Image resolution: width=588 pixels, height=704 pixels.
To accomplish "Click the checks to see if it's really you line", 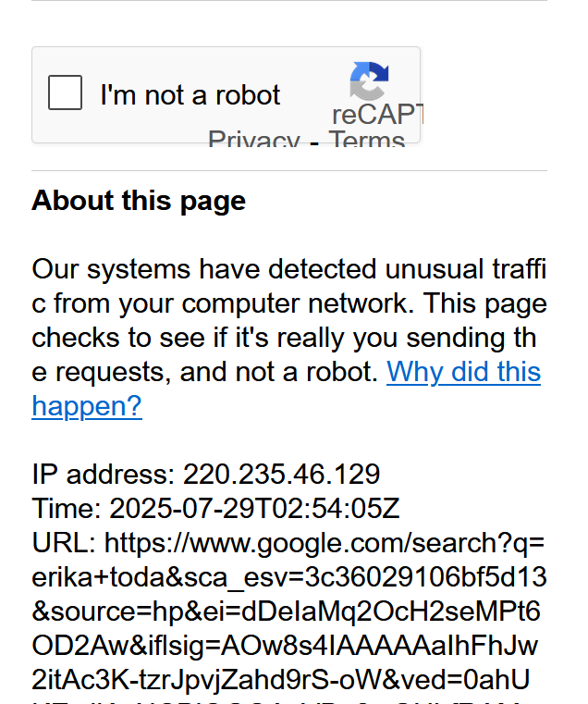I will coord(284,338).
